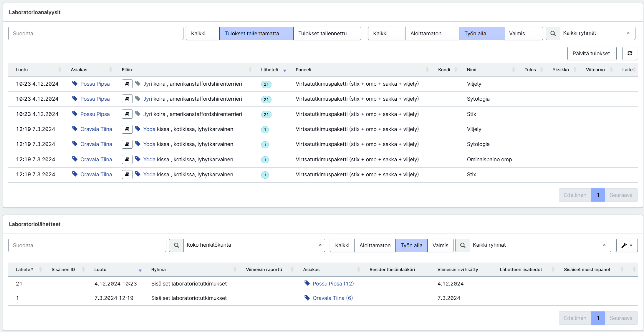Click the tag icon before Oravala Tiina (6)
Image resolution: width=644 pixels, height=332 pixels.
pyautogui.click(x=307, y=298)
